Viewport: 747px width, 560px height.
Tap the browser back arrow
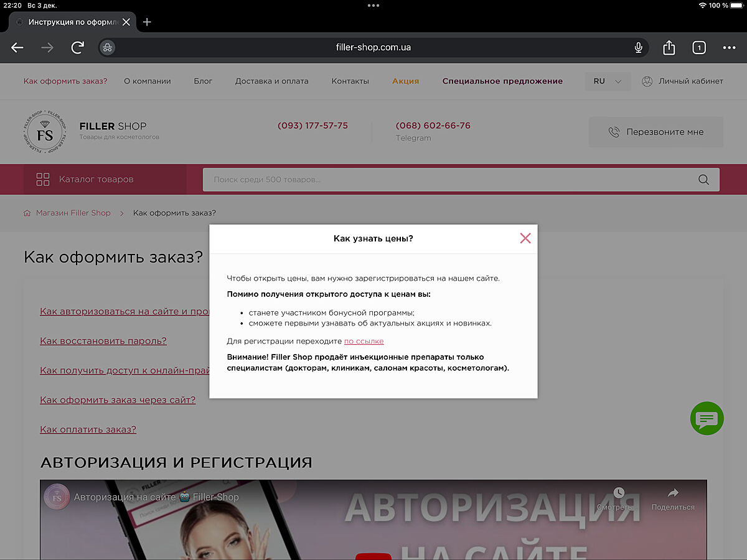click(x=17, y=48)
